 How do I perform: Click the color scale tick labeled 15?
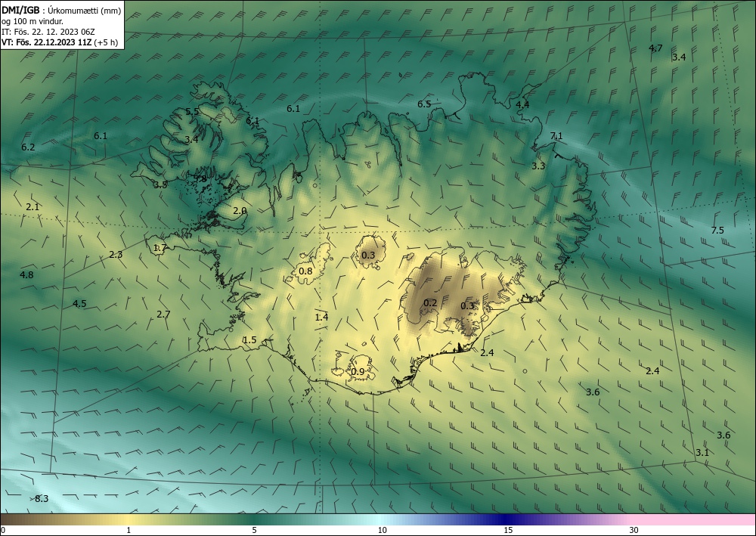click(x=508, y=531)
